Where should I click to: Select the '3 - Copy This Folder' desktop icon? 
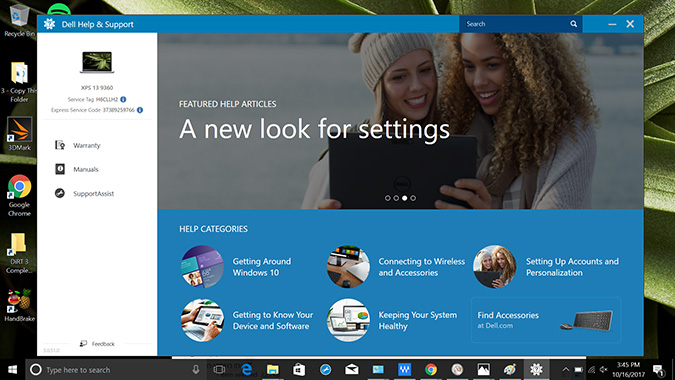(19, 82)
